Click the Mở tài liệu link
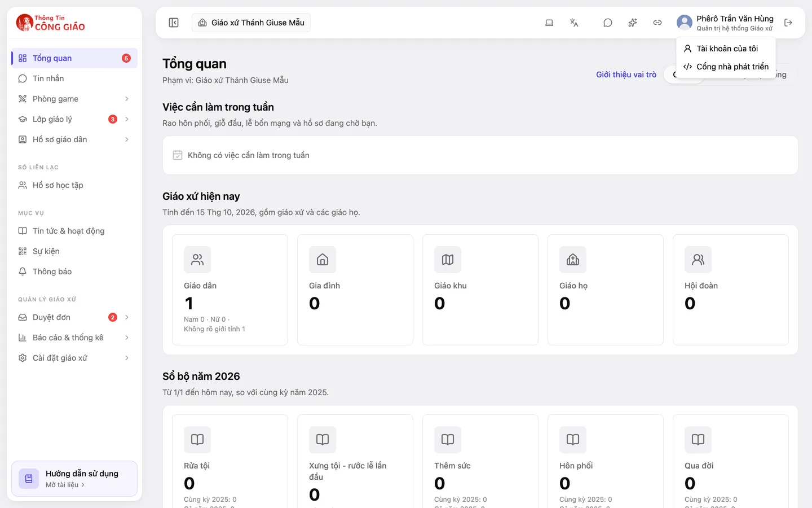This screenshot has width=812, height=508. tap(65, 485)
